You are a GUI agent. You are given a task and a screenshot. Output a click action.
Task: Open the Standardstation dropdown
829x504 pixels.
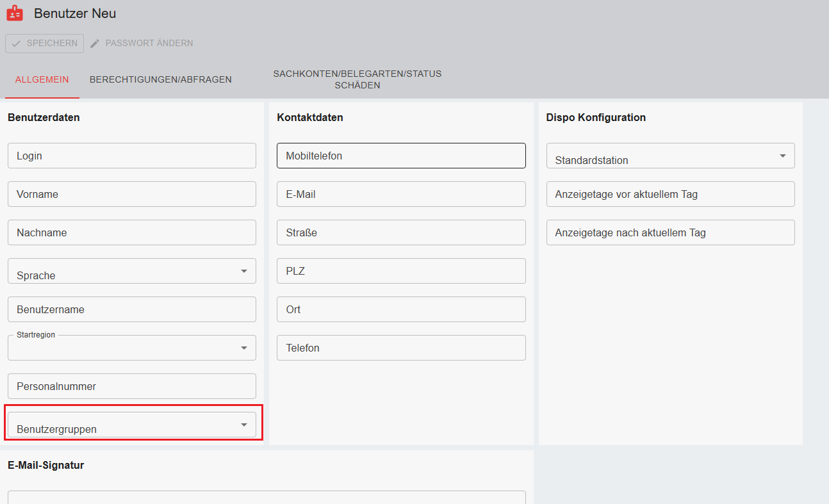point(782,156)
